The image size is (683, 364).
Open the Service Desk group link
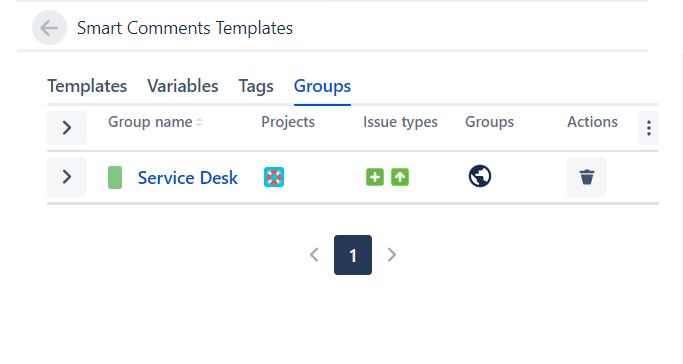(188, 178)
